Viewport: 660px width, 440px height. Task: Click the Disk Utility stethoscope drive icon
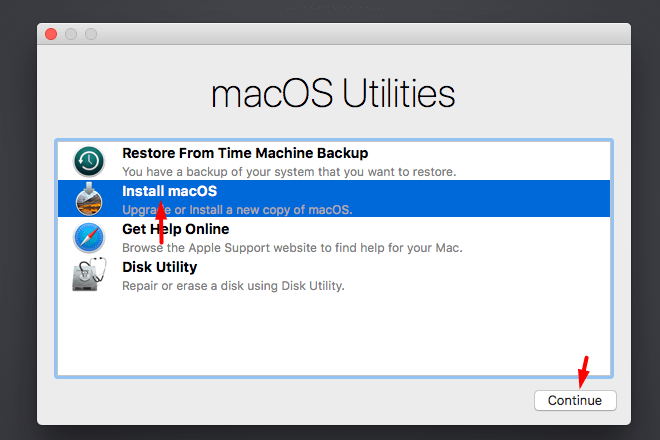89,275
